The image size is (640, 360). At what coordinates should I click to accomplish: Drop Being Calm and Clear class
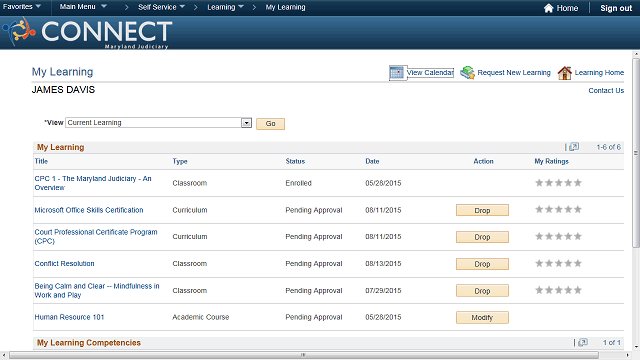(482, 291)
